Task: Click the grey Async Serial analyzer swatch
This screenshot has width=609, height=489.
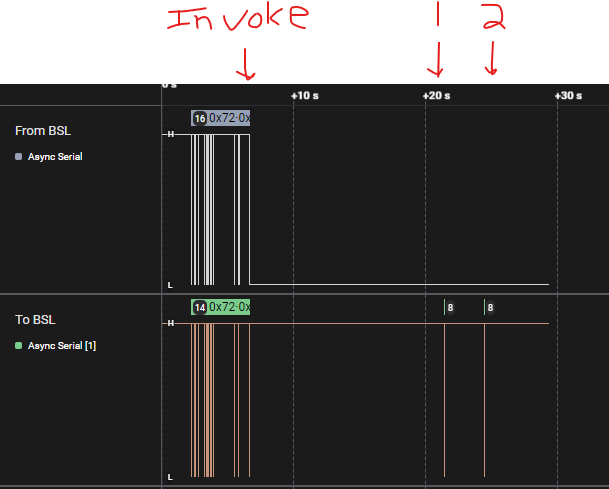Action: click(18, 157)
